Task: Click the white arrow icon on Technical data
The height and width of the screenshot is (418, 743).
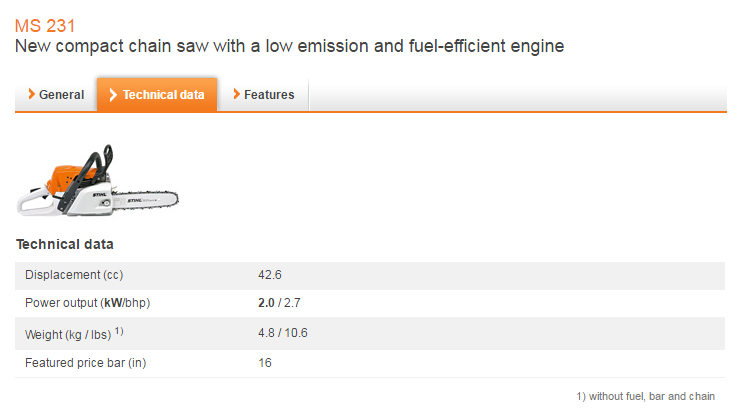Action: click(x=114, y=95)
